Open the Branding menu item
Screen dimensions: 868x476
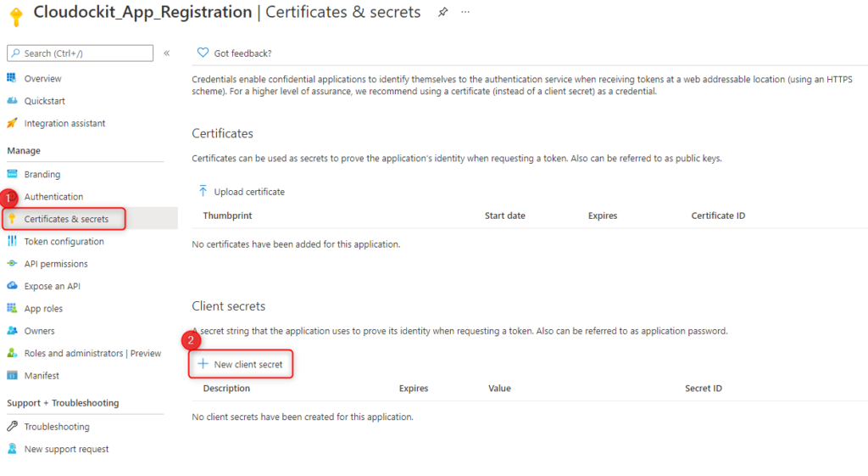(x=42, y=174)
